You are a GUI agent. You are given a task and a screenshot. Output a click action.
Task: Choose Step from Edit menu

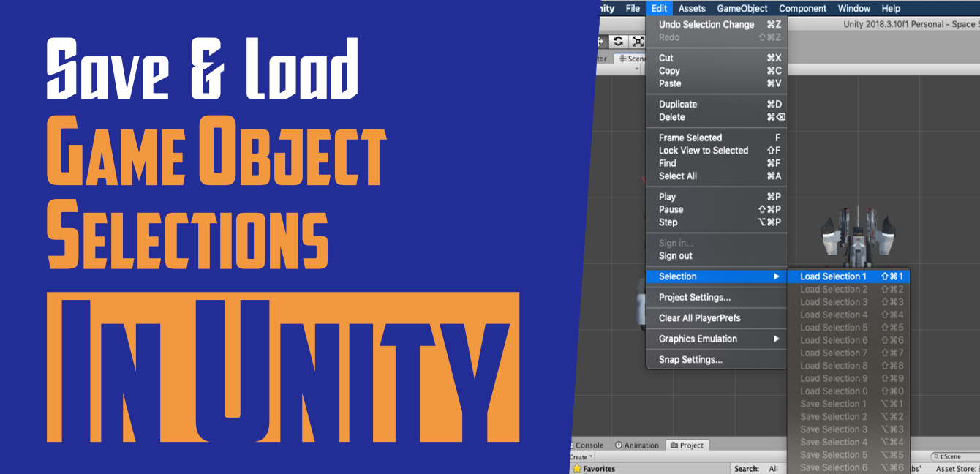click(716, 222)
